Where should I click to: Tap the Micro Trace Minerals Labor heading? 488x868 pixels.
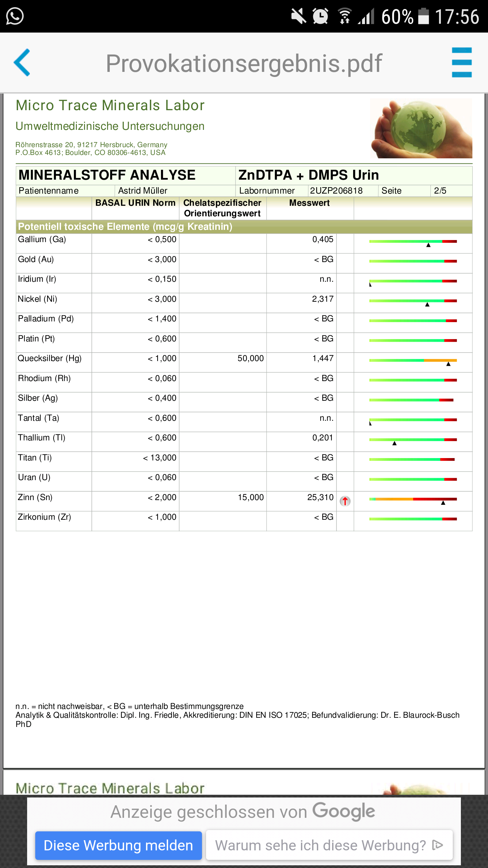110,105
